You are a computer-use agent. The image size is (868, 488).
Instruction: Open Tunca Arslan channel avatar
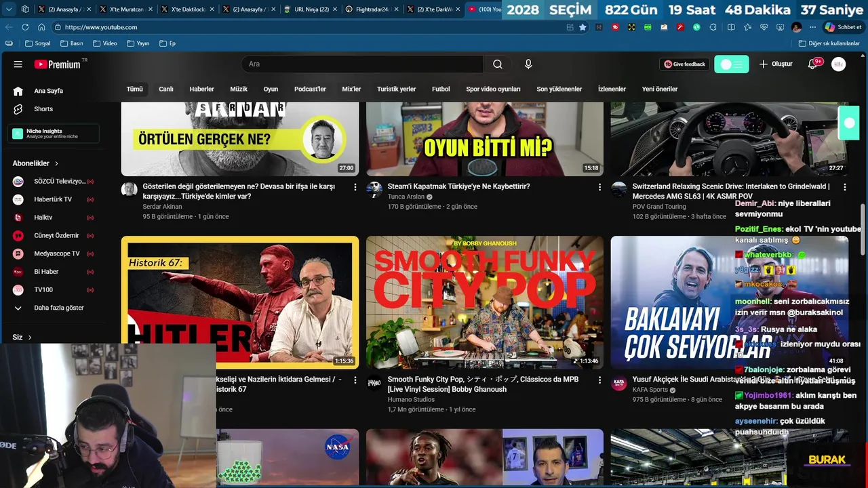(x=374, y=189)
